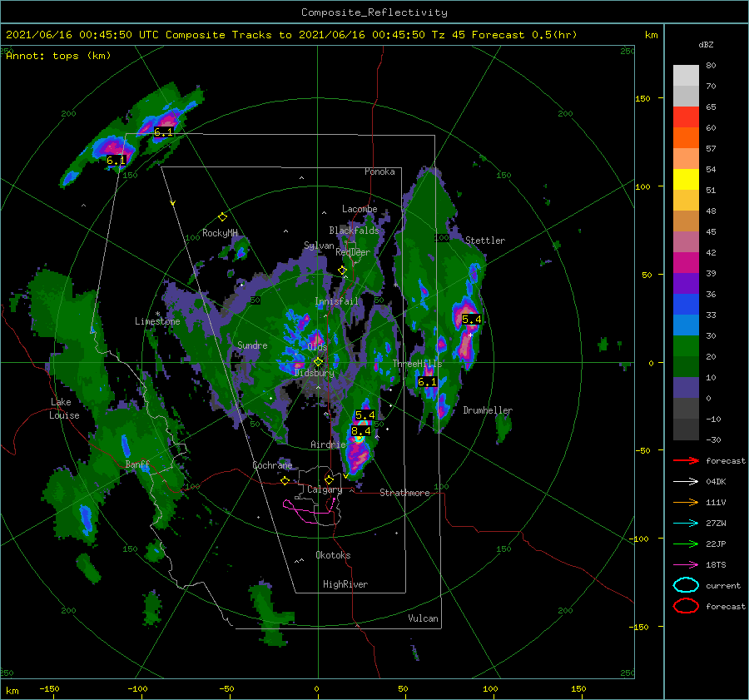Click the red forecast arrow in legend
Viewport: 749px width, 700px height.
pyautogui.click(x=686, y=460)
